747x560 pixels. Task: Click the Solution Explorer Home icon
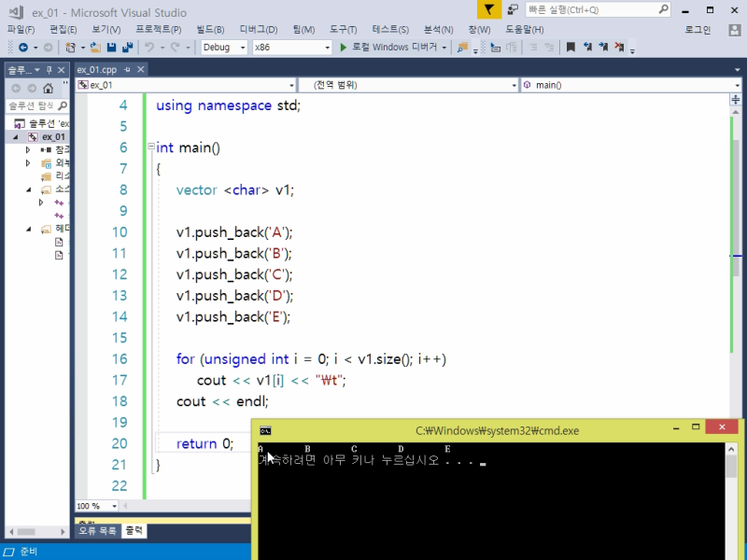49,88
